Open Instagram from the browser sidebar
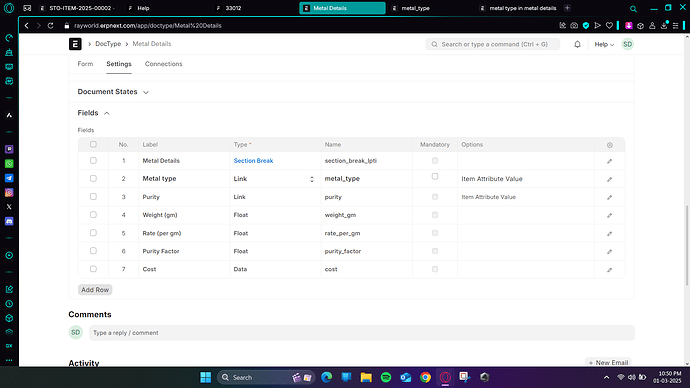The image size is (690, 388). (9, 192)
